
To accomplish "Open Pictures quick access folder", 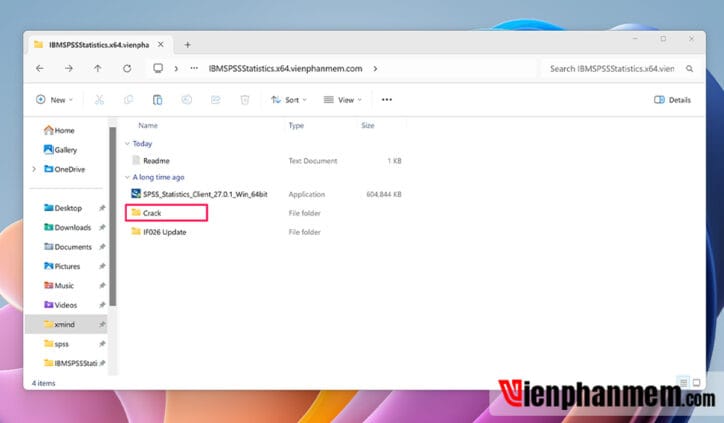I will click(62, 266).
